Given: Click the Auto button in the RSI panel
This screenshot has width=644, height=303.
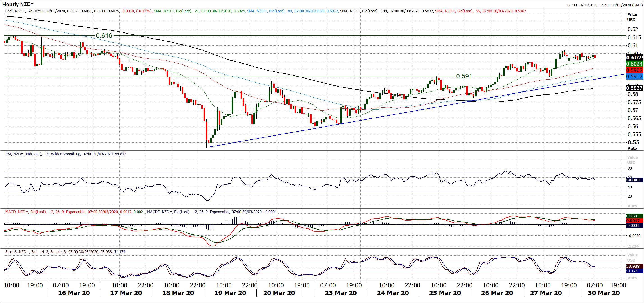Looking at the screenshot, I should tap(632, 206).
